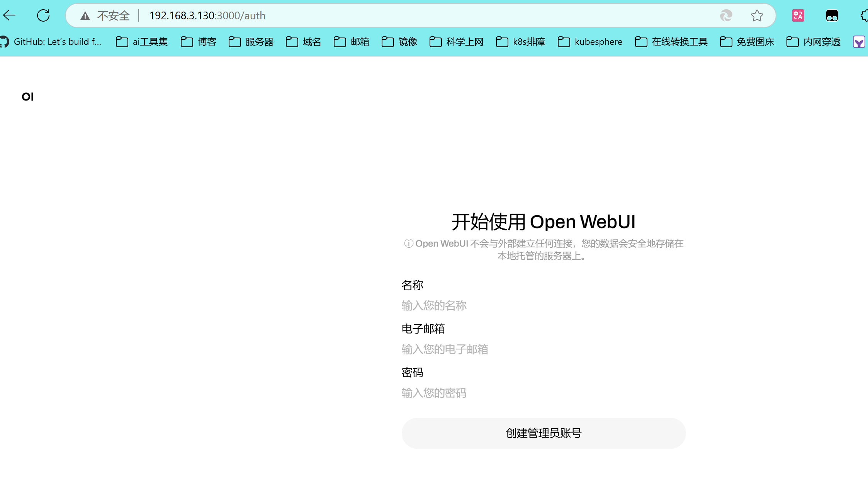Image resolution: width=868 pixels, height=482 pixels.
Task: Focus the 名称 name input field
Action: point(544,306)
